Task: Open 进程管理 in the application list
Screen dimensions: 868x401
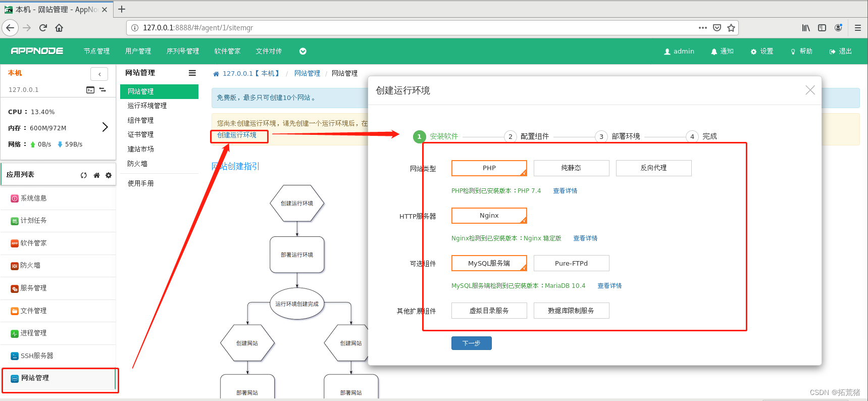Action: [58, 333]
